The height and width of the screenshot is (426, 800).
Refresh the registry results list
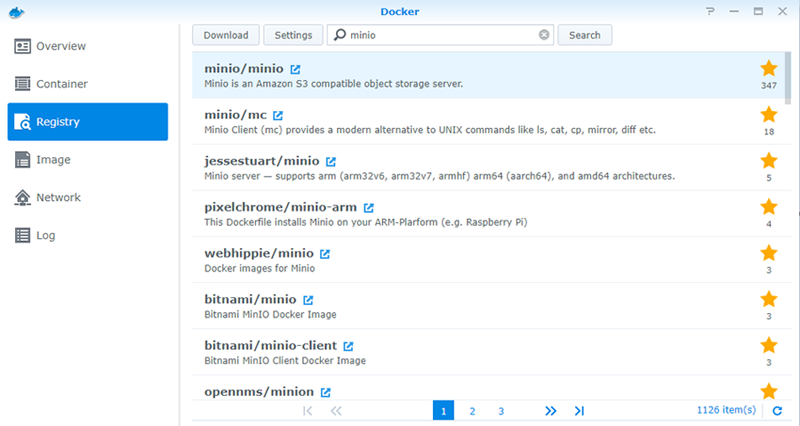click(x=777, y=411)
